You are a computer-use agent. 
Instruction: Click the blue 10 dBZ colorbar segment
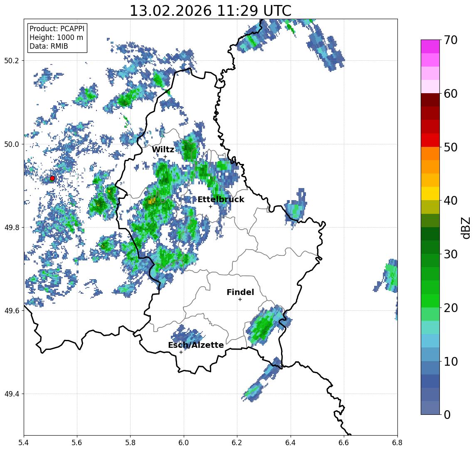[430, 367]
